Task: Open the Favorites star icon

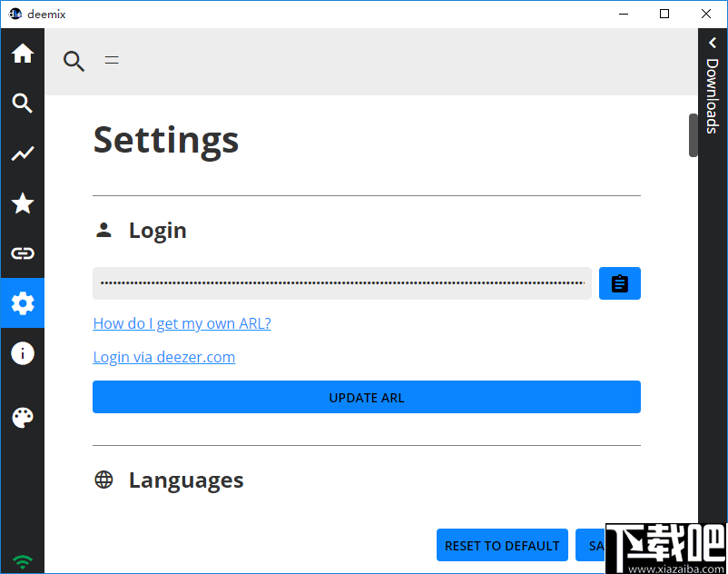Action: [x=23, y=203]
